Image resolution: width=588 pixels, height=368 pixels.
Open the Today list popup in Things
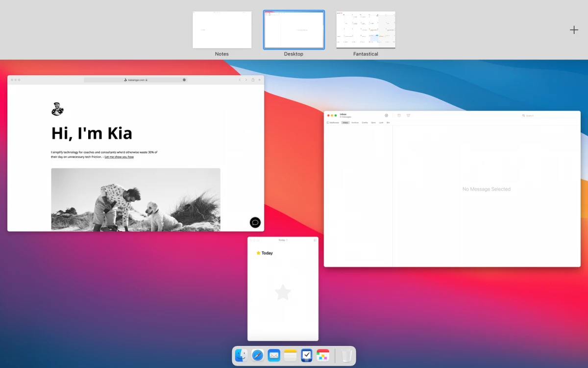point(283,240)
